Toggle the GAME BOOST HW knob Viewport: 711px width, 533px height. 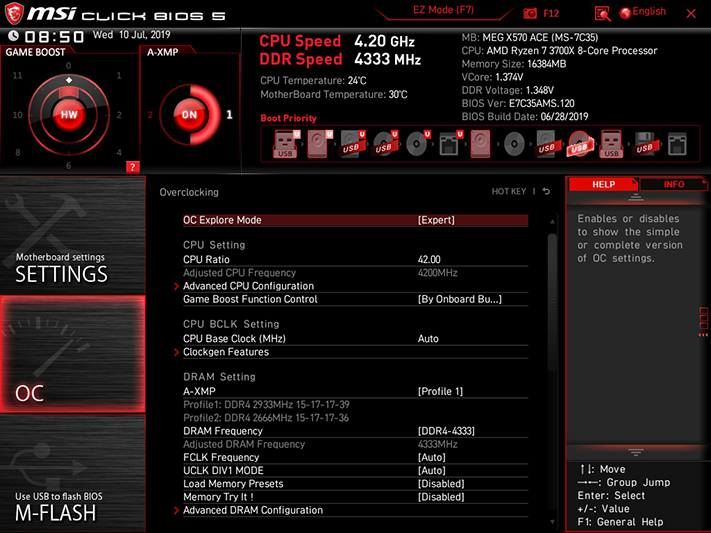coord(69,114)
